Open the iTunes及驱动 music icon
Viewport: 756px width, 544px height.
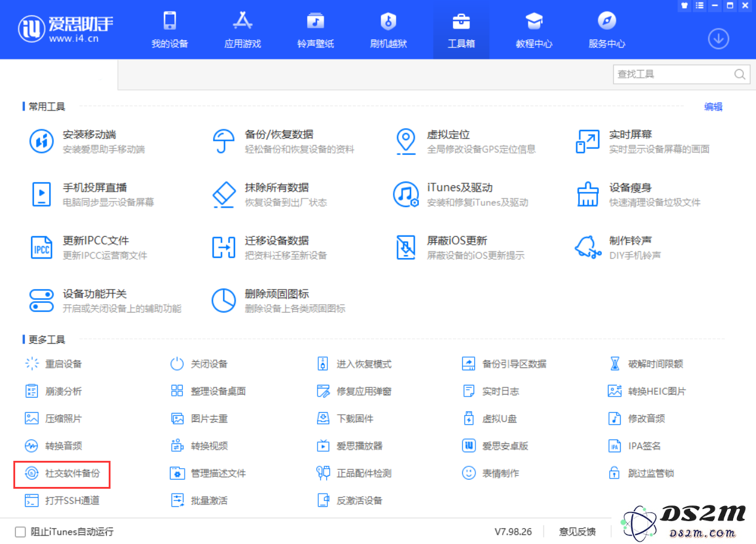(406, 194)
